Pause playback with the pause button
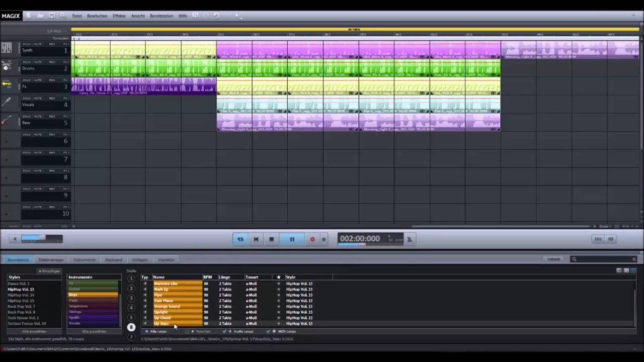This screenshot has height=362, width=644. pos(292,239)
